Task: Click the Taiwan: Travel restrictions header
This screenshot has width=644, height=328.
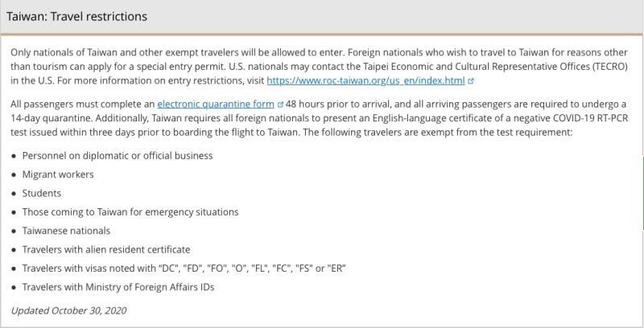Action: [x=76, y=16]
